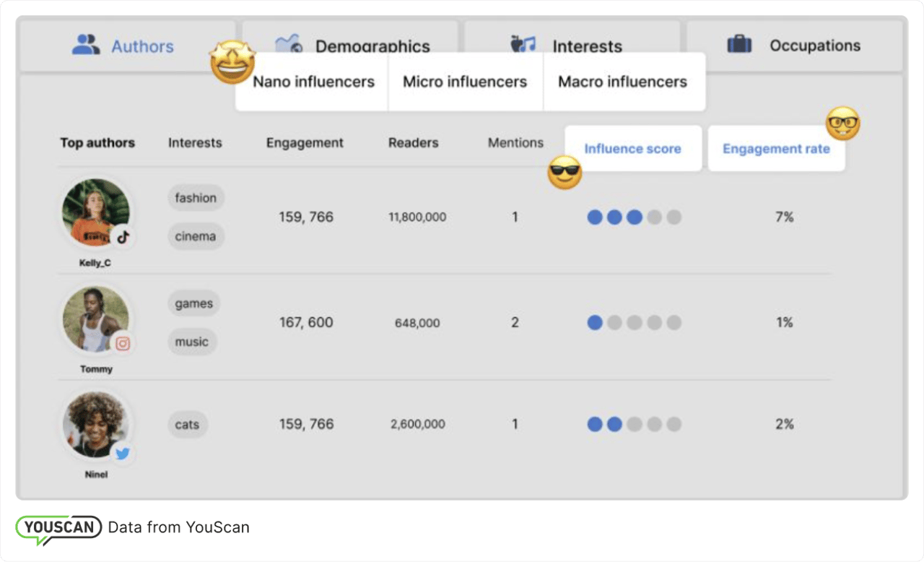Click the games interest tag
The height and width of the screenshot is (562, 924).
point(193,304)
